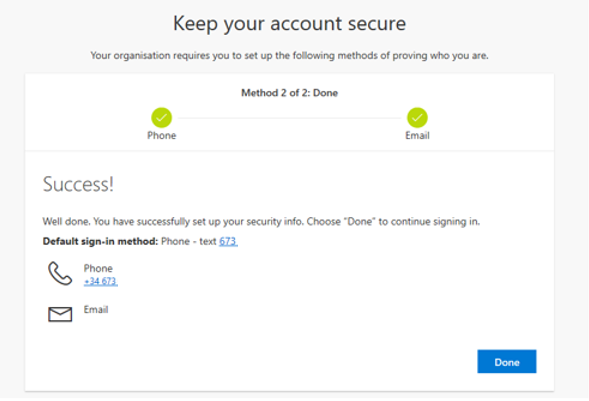Click the Success! heading
589x401 pixels.
(78, 184)
